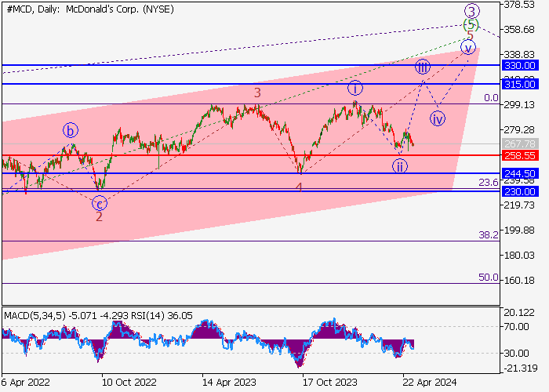Click the 358.68 price axis value

(x=519, y=30)
